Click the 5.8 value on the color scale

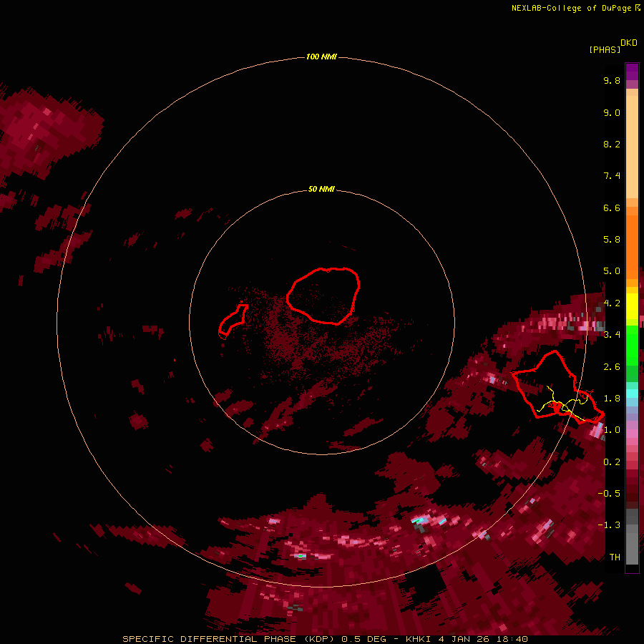pyautogui.click(x=612, y=240)
